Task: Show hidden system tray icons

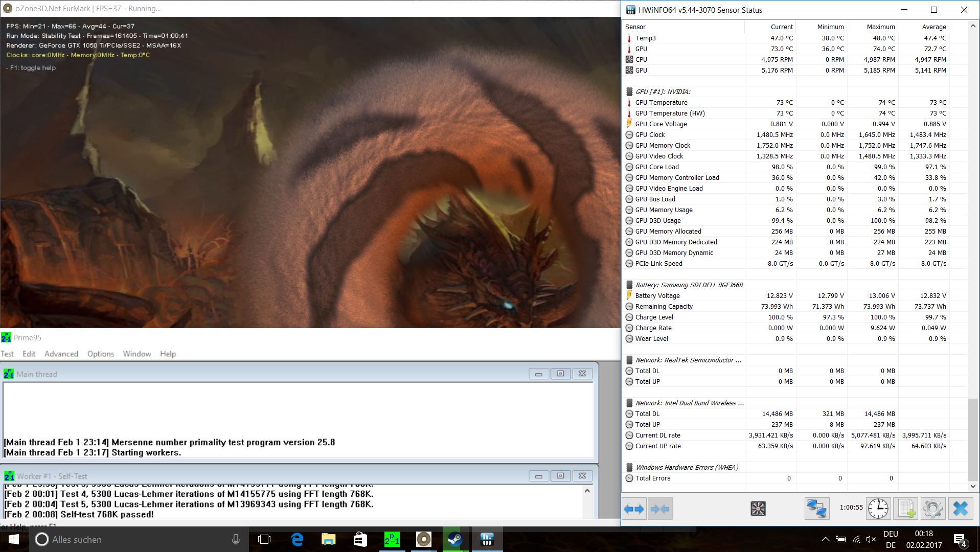Action: (825, 539)
